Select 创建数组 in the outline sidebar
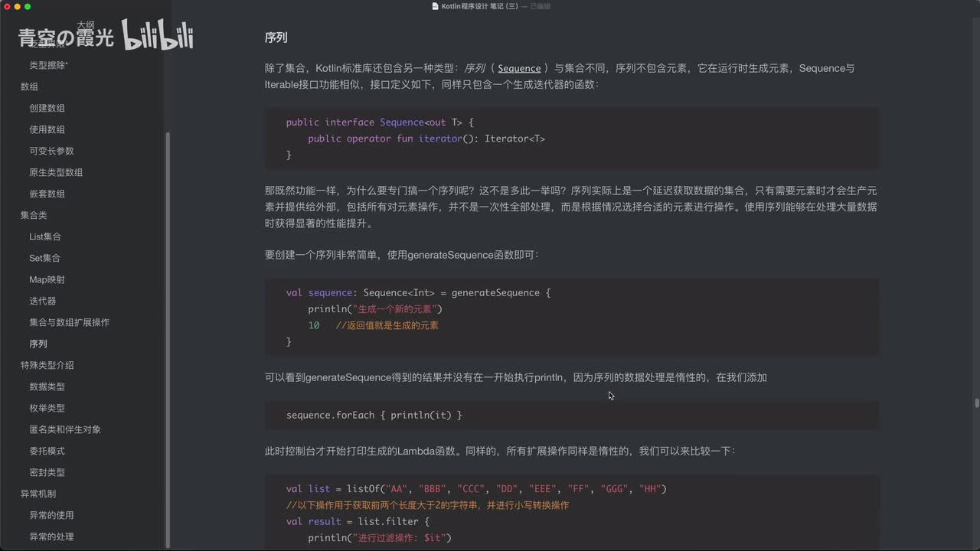980x551 pixels. point(47,108)
